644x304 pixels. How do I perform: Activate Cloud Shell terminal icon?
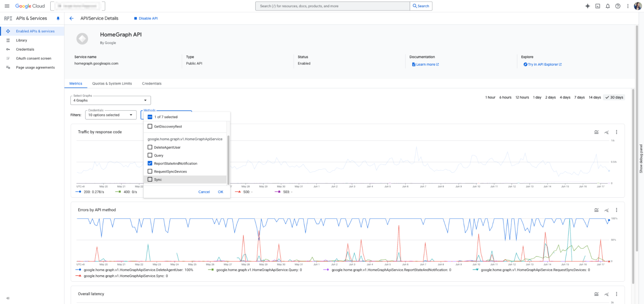598,6
